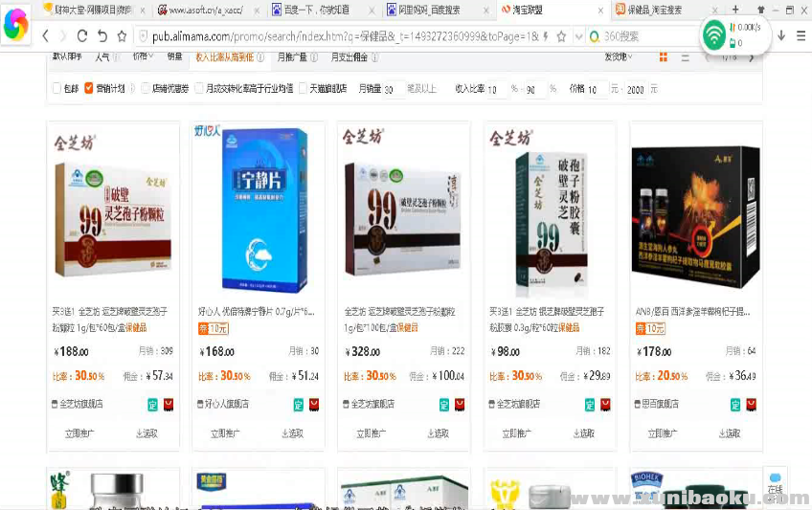Tick the 店铺优惠券 checkbox
The image size is (812, 510).
(146, 88)
